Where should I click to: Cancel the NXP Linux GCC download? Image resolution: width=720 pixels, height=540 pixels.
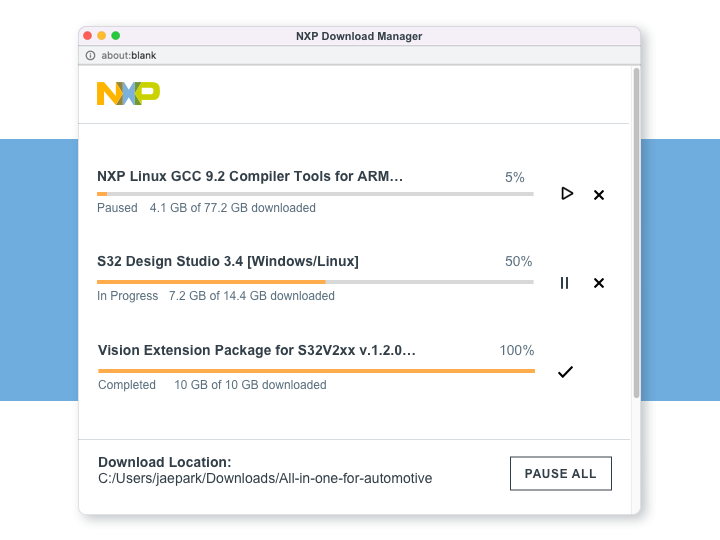599,195
